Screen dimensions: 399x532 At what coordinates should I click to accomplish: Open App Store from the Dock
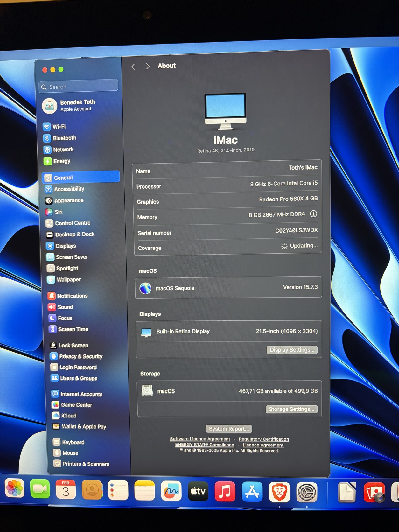pos(252,492)
